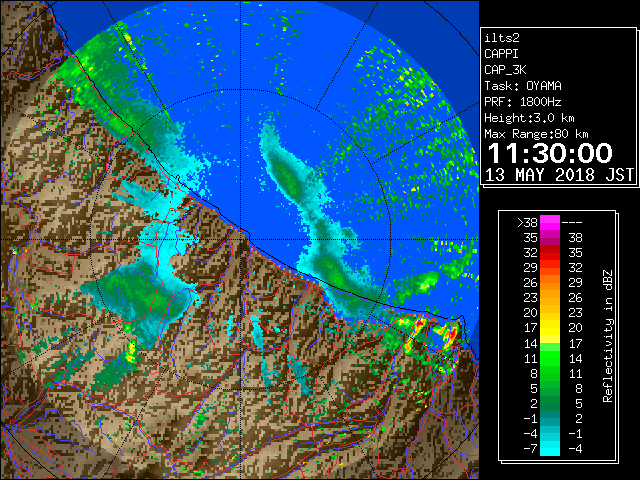Click the CAPPI product label
This screenshot has height=480, width=640.
(x=501, y=54)
